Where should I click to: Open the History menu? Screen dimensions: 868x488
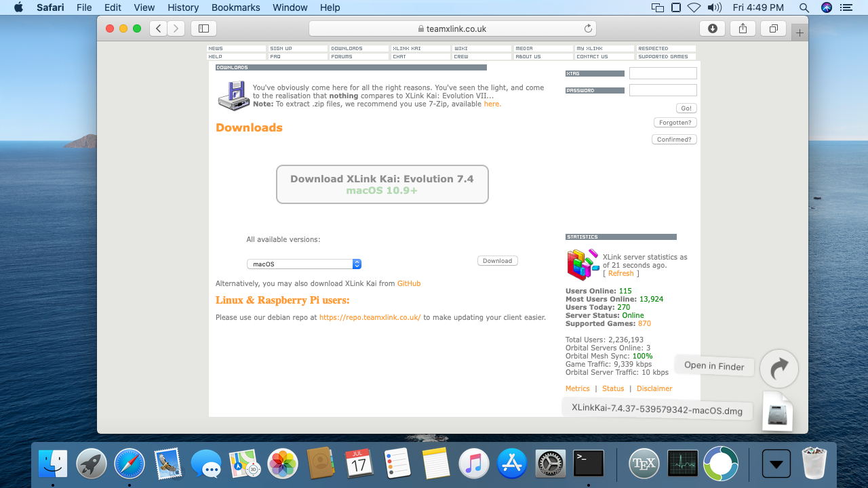pos(183,7)
